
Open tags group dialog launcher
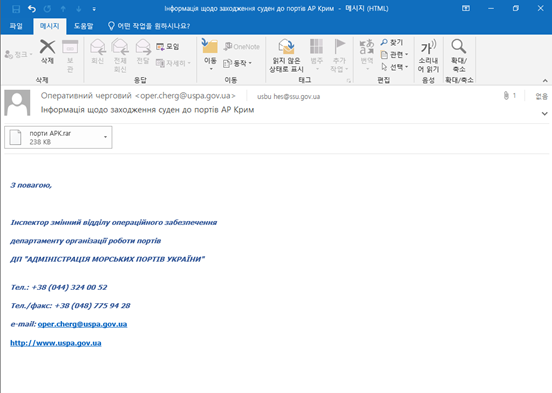[349, 81]
